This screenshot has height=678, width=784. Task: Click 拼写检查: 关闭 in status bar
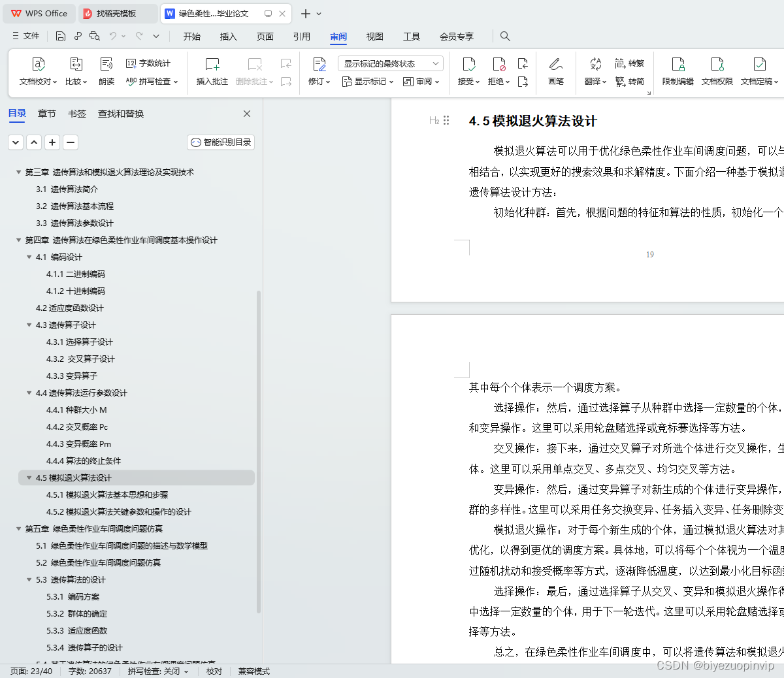coord(158,671)
